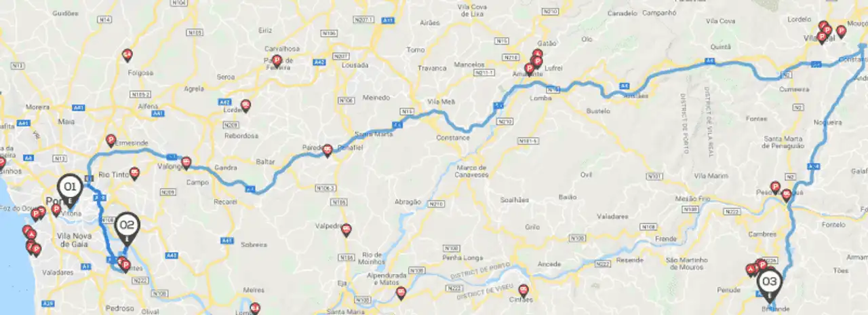Click the marker near Apiendurada e Matos
This screenshot has width=868, height=315.
coord(401,293)
